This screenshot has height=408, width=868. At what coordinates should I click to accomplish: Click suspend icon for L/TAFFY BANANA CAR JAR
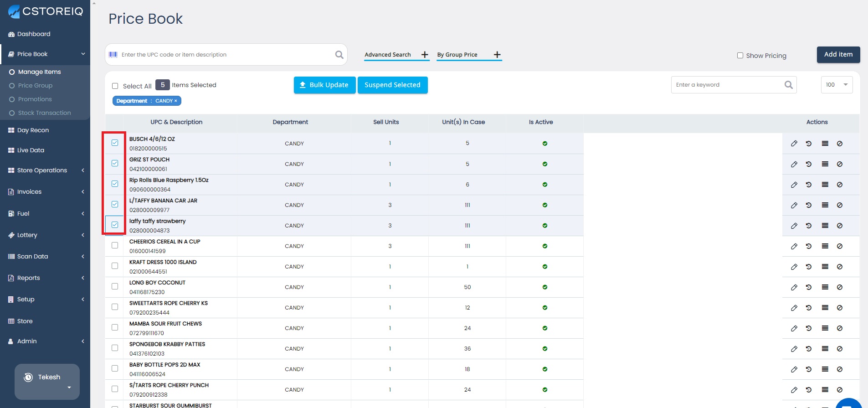[x=840, y=205]
